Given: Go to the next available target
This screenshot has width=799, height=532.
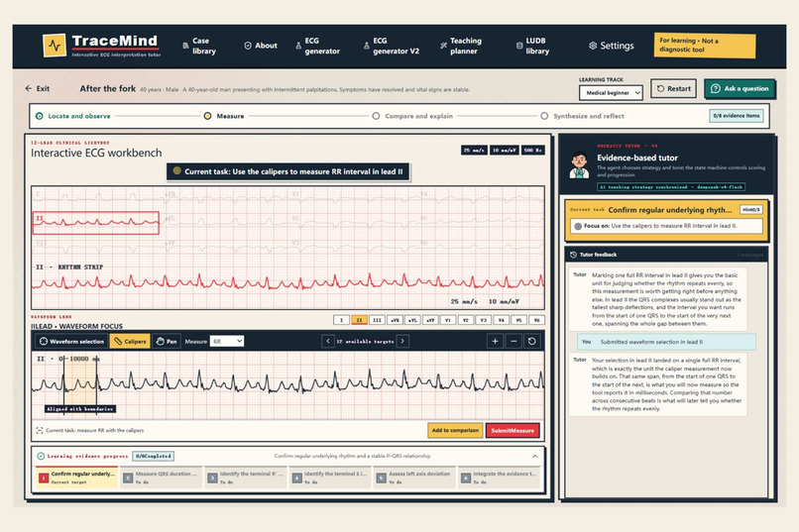Looking at the screenshot, I should (x=402, y=342).
